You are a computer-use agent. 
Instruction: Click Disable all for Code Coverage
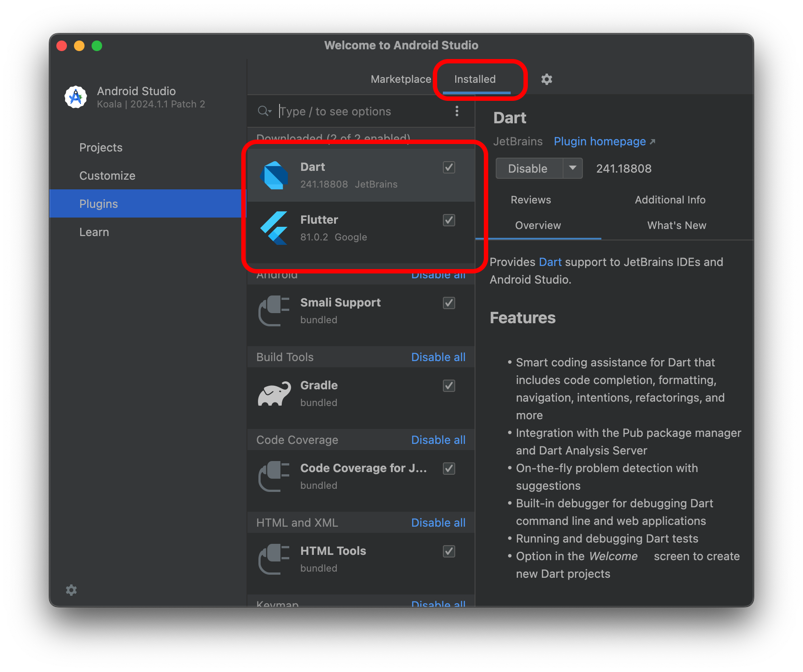point(438,440)
